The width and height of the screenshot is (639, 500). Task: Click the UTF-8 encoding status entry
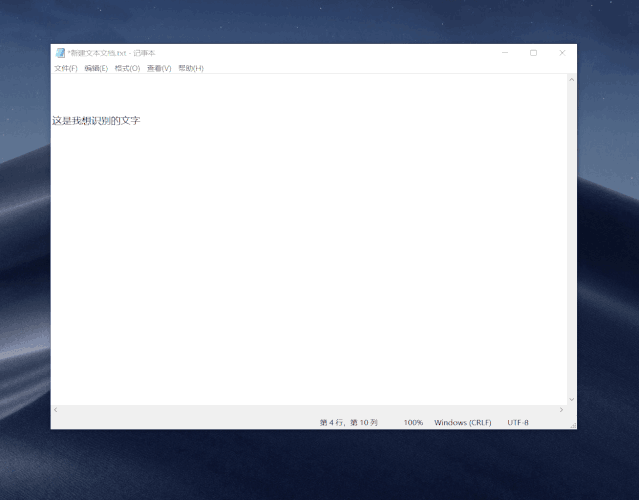[518, 423]
